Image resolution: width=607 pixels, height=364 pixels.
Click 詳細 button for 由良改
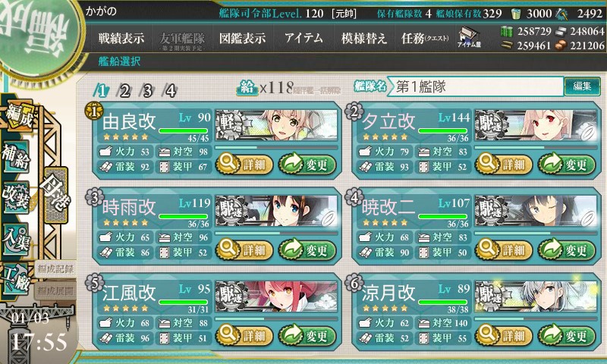(244, 165)
